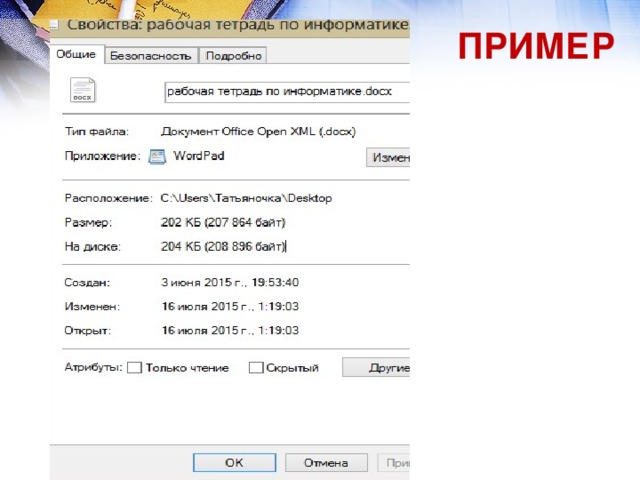Click the Тип файла label

point(97,131)
